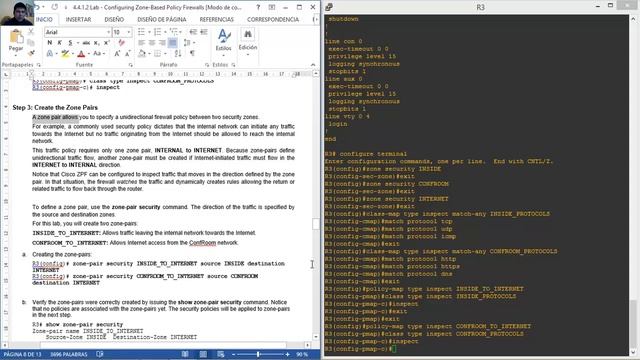The height and width of the screenshot is (360, 640).
Task: Open the font color dropdown arrow
Action: (89, 53)
